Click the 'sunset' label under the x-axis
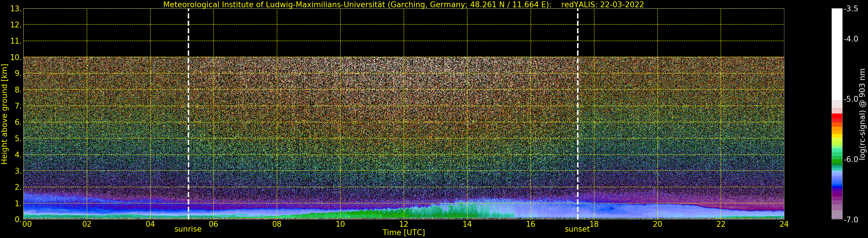Image resolution: width=868 pixels, height=238 pixels. click(577, 229)
